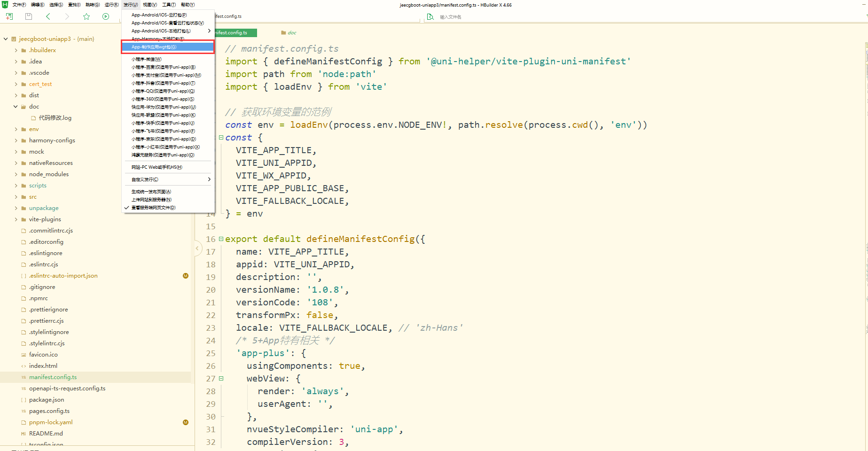Open package.json in project tree
Viewport: 868px width, 451px height.
tap(47, 400)
